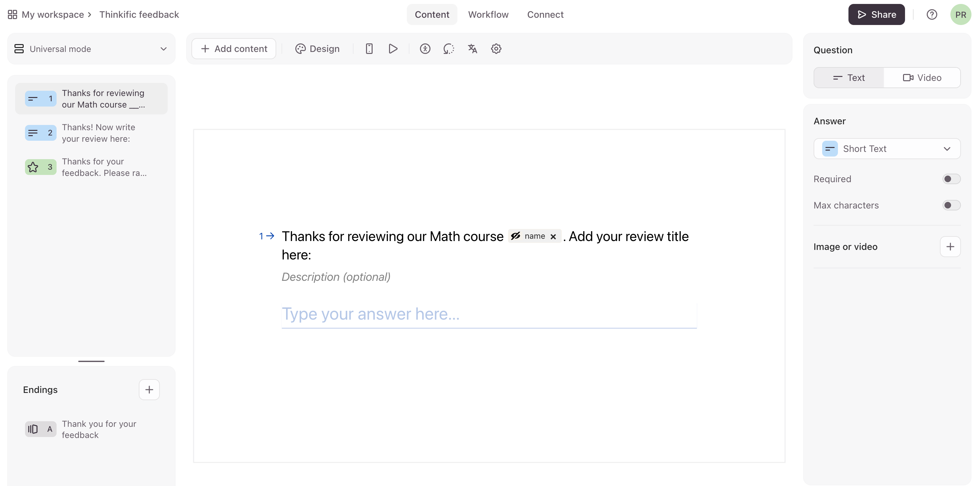Enable the Required toggle
The height and width of the screenshot is (486, 980).
click(x=951, y=179)
